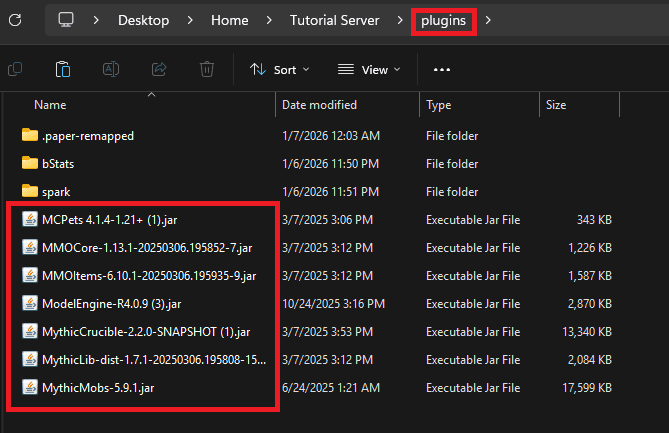Image resolution: width=669 pixels, height=433 pixels.
Task: Click the .paper-remapped folder icon
Action: click(30, 135)
